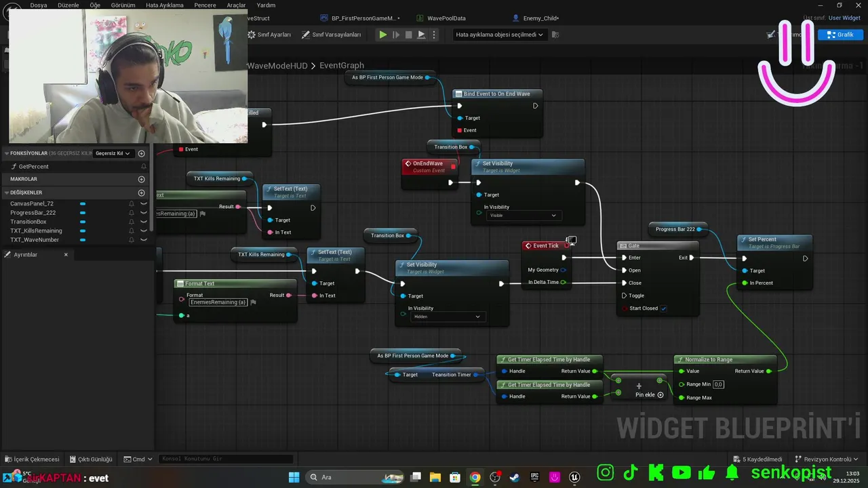Open the Windows Start menu
868x488 pixels.
coord(294,477)
